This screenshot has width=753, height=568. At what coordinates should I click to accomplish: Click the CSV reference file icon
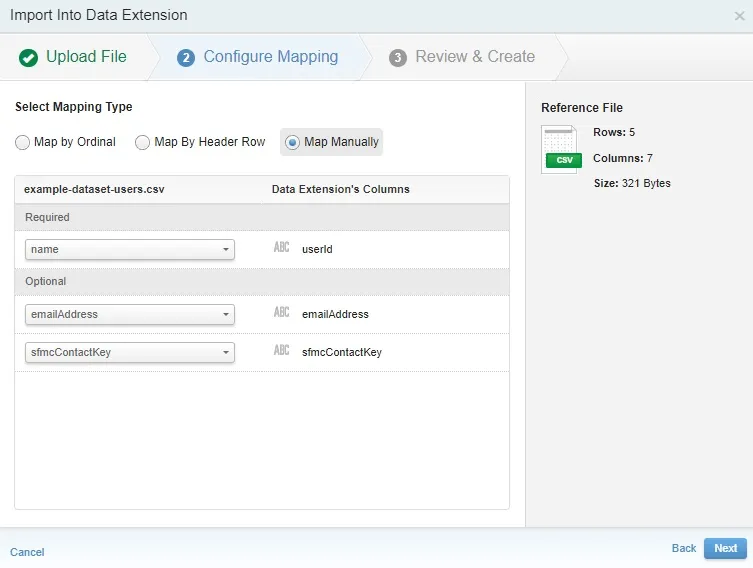click(x=560, y=150)
